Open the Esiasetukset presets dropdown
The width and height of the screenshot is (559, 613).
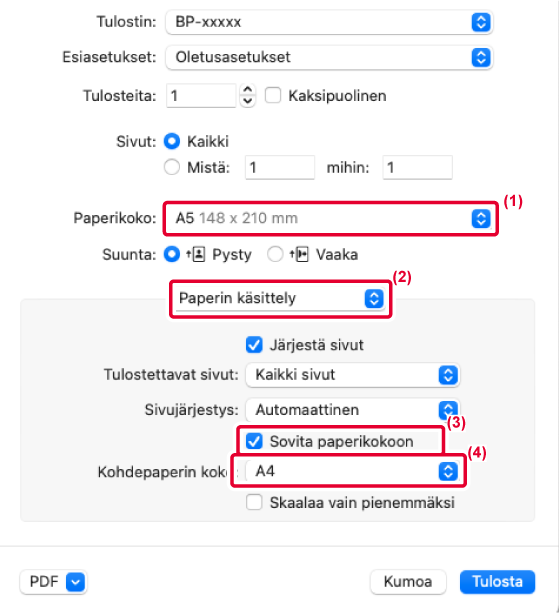(329, 57)
